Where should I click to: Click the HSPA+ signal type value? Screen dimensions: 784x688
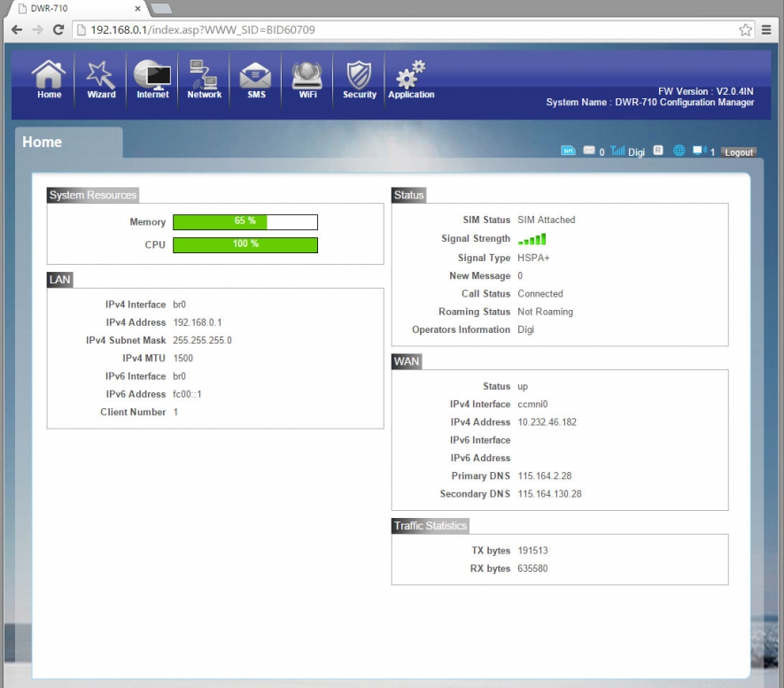click(x=533, y=258)
